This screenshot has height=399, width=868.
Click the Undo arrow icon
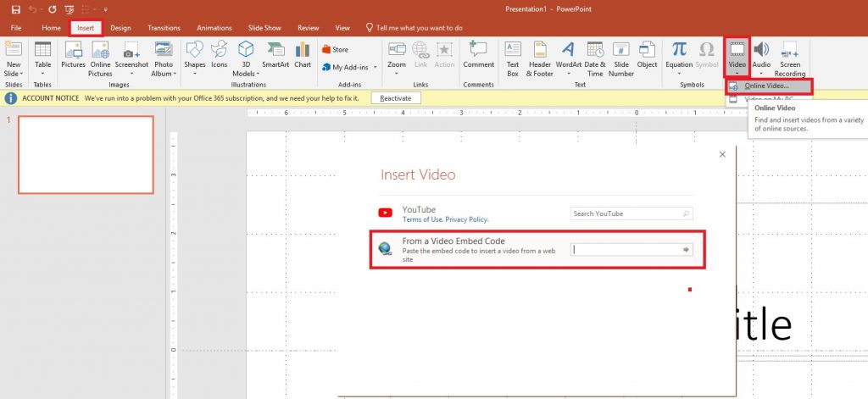pyautogui.click(x=33, y=9)
